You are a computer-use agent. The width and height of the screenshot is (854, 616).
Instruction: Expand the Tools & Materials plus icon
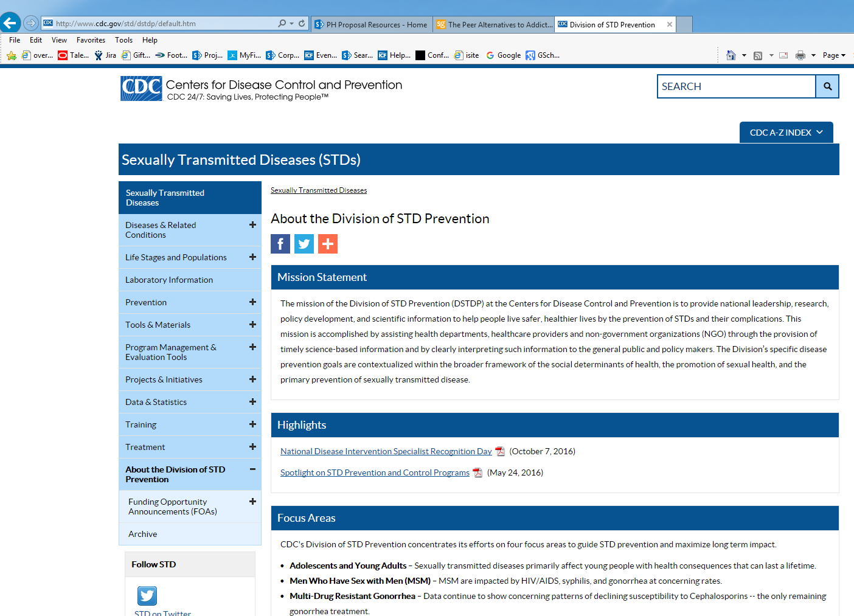point(252,324)
